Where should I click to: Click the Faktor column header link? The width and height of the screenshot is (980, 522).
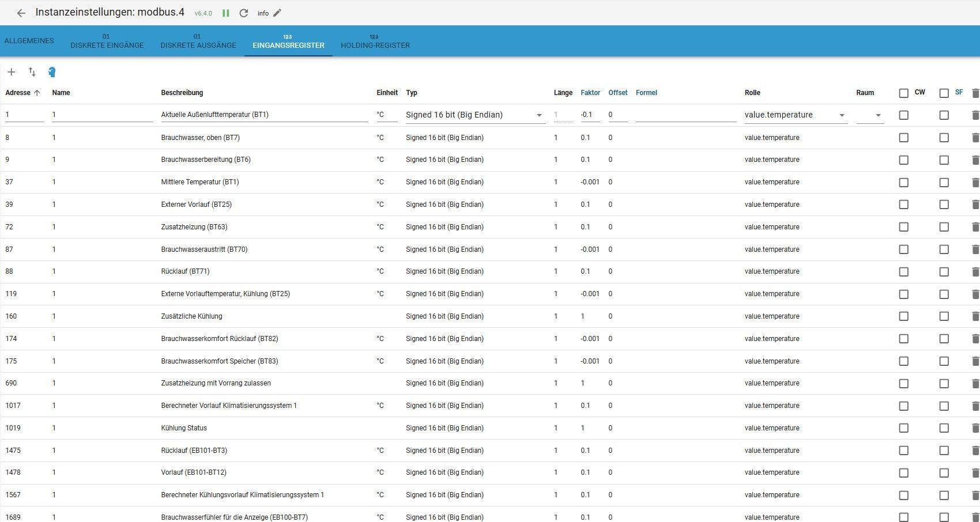(590, 93)
